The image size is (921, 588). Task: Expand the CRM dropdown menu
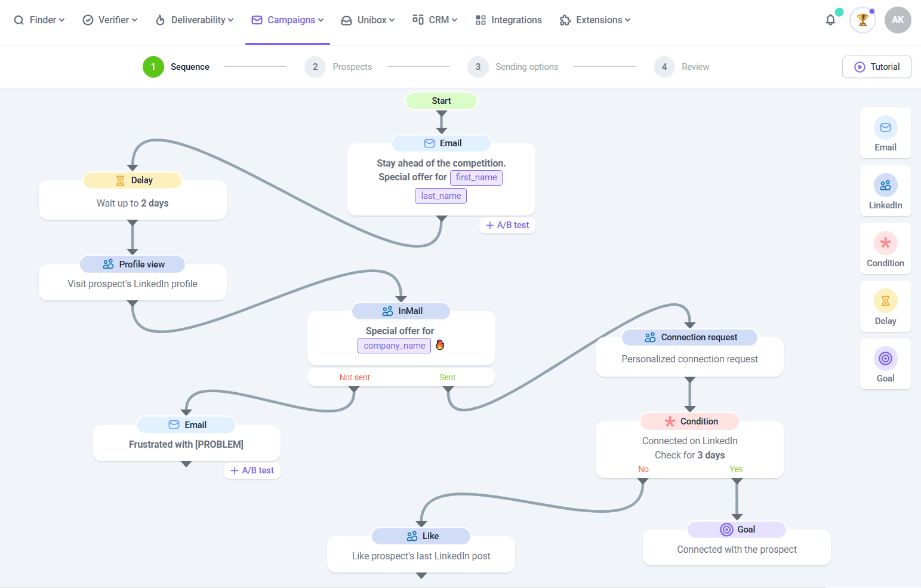click(435, 20)
